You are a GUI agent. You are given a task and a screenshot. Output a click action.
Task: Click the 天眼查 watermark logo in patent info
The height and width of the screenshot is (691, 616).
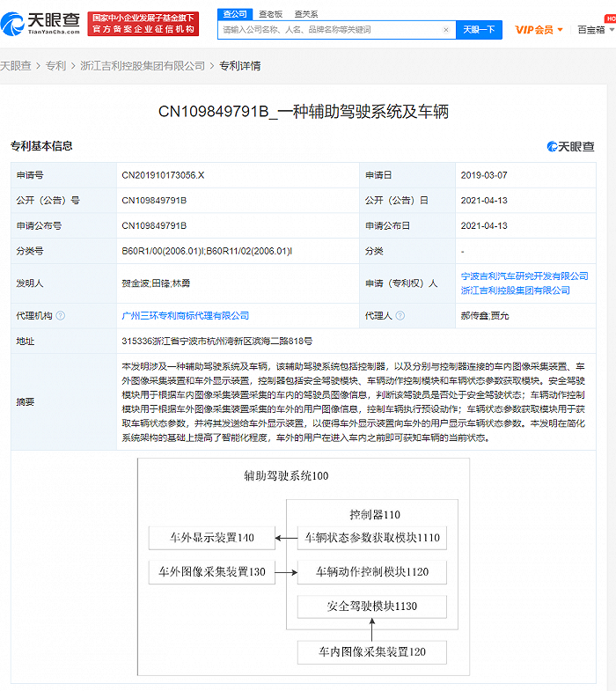point(570,146)
